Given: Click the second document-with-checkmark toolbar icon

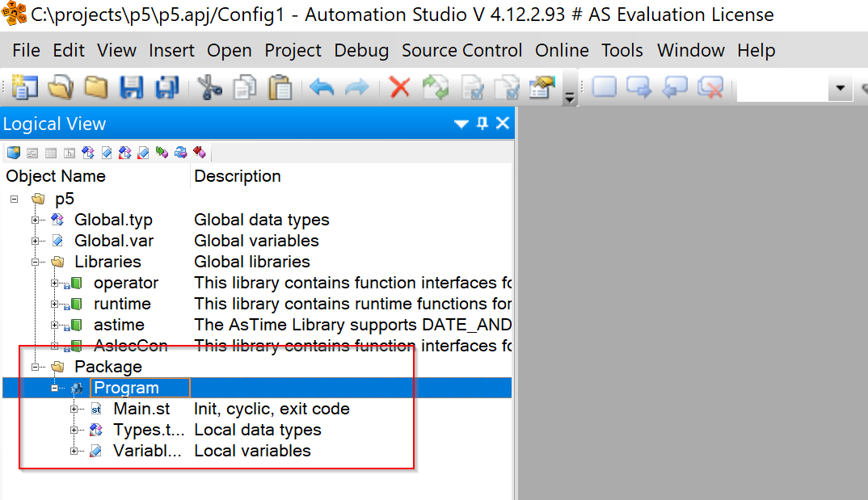Looking at the screenshot, I should pyautogui.click(x=507, y=87).
